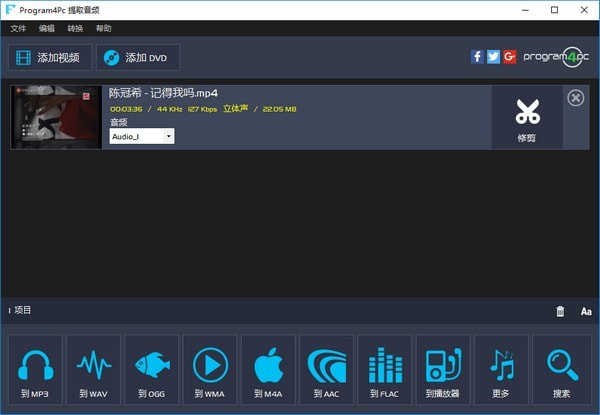Click the Aa text size icon
The height and width of the screenshot is (415, 600).
(586, 311)
